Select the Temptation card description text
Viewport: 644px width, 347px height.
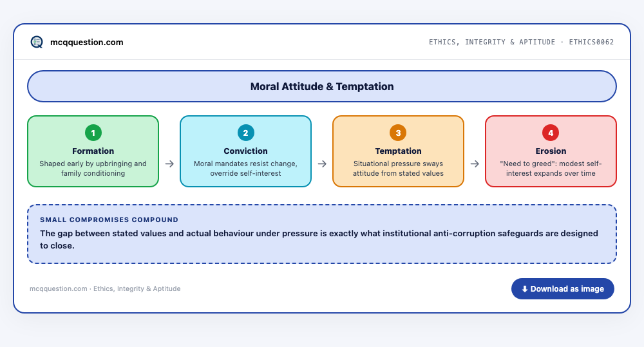pos(398,169)
